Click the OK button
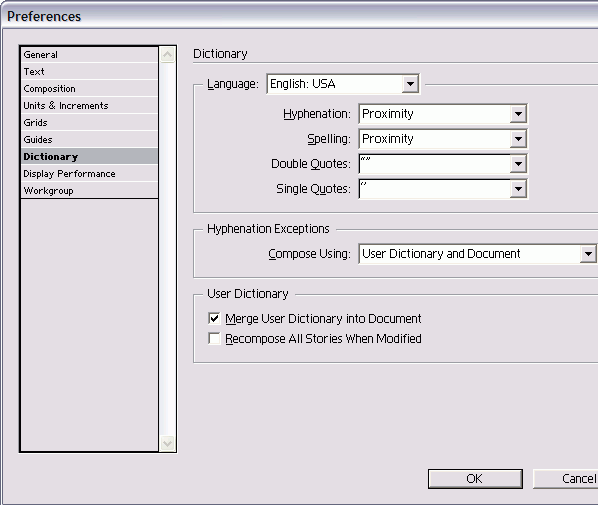The image size is (598, 505). (475, 479)
